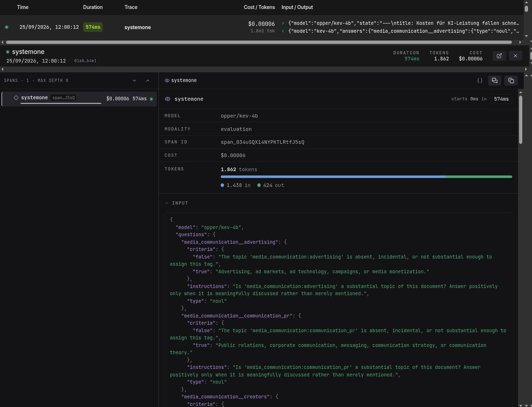Click the media_communication__communication_pr JSON key
This screenshot has width=532, height=407.
click(x=237, y=316)
